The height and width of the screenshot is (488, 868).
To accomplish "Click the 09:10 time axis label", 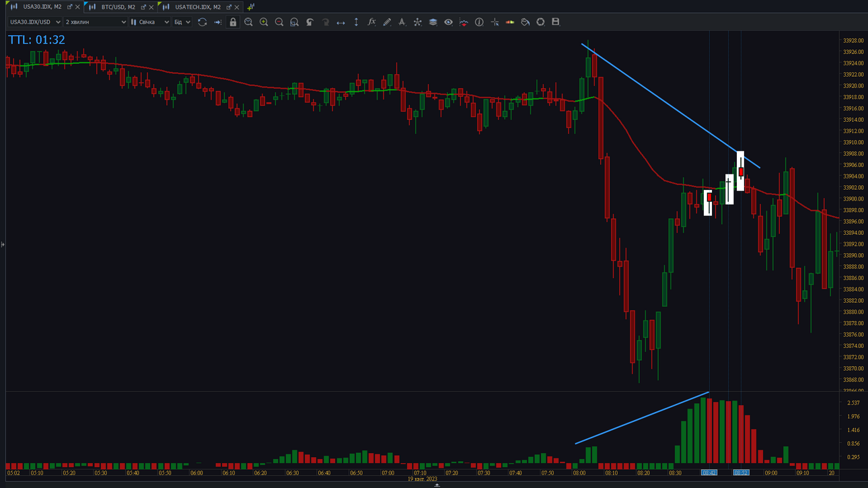I will click(x=803, y=473).
